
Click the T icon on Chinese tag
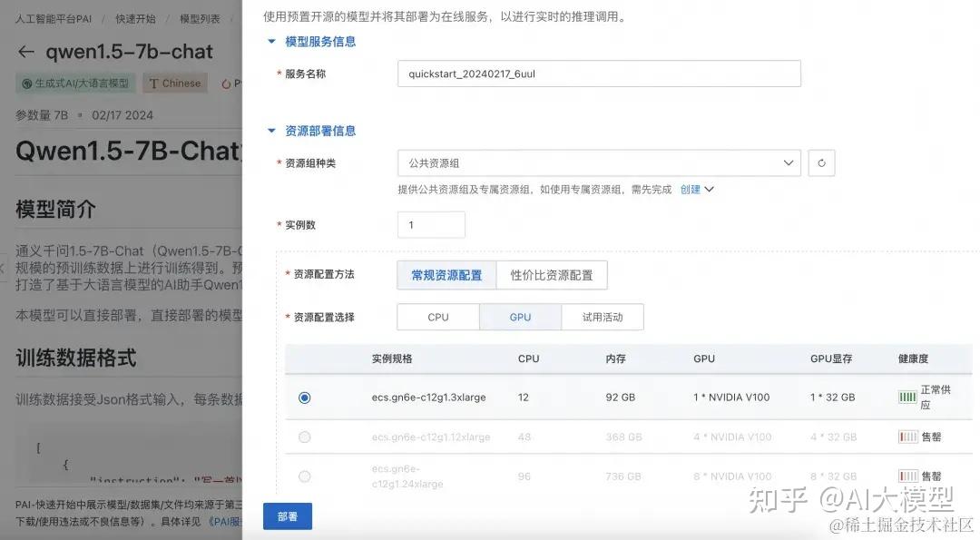pos(153,83)
